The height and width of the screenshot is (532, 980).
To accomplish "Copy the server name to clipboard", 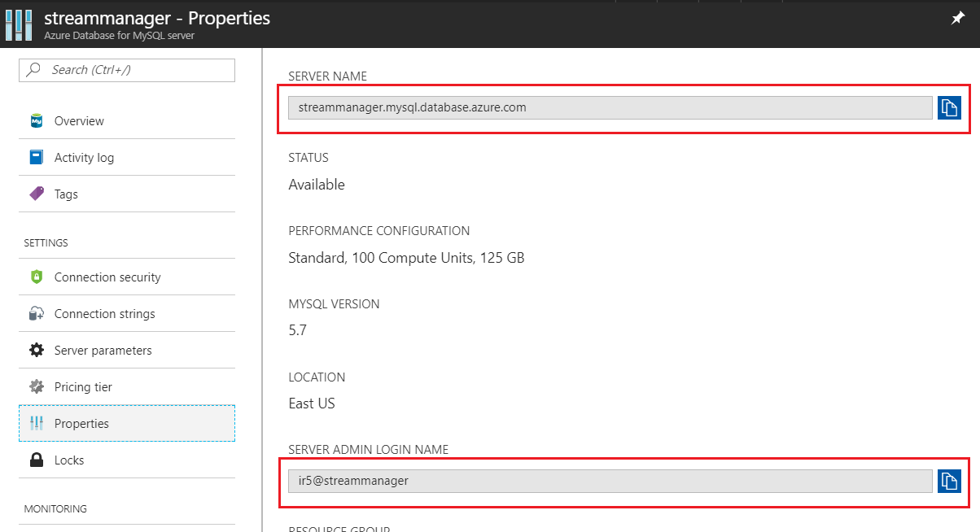I will pyautogui.click(x=950, y=107).
